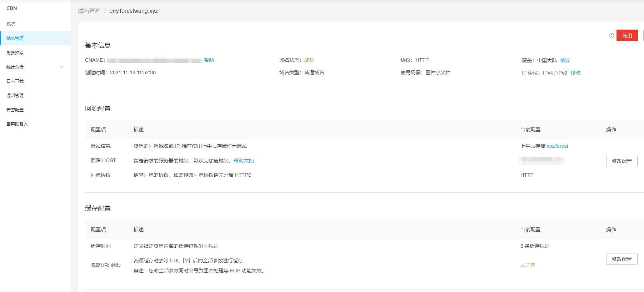Click qny.forestwang.xyz breadcrumb text

coord(134,11)
